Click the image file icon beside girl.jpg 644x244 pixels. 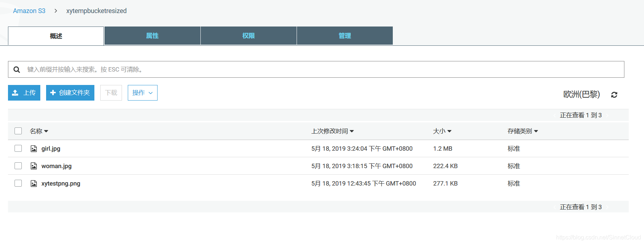point(34,149)
